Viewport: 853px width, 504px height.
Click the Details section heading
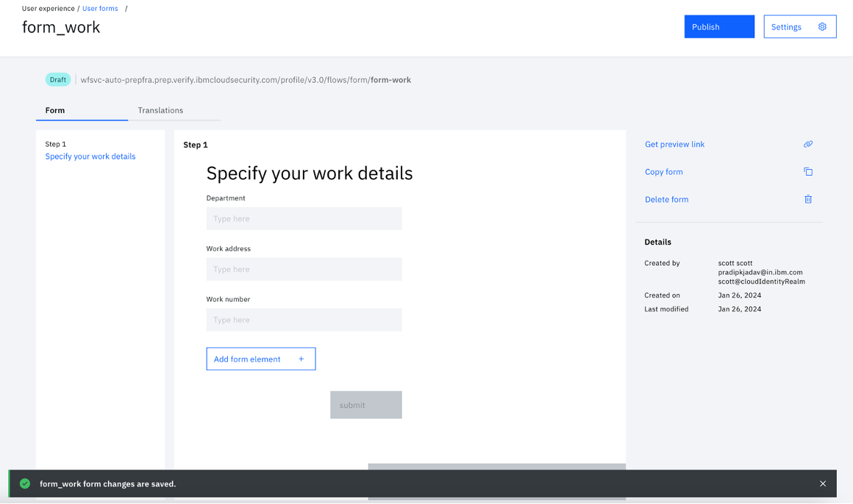[657, 242]
